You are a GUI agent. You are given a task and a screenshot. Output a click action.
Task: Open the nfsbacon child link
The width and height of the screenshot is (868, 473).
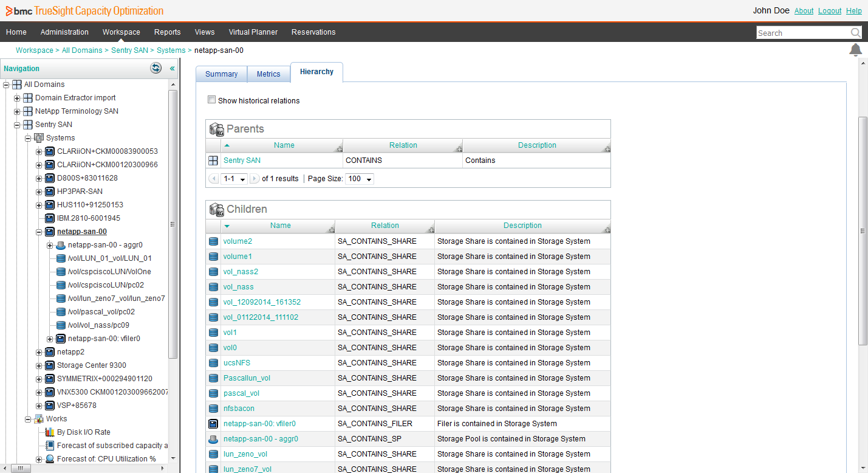point(239,409)
